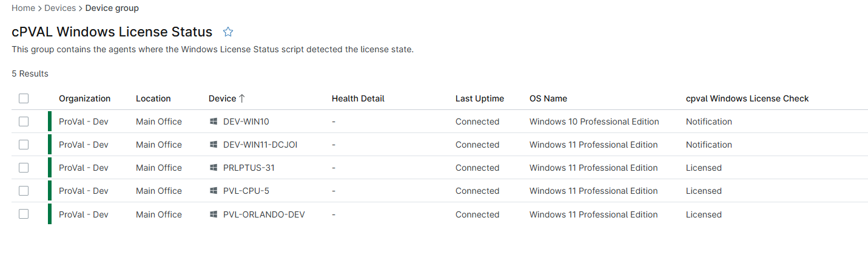This screenshot has height=257, width=868.
Task: Click the Windows icon beside DEV-WIN11-DCJOI
Action: point(214,145)
